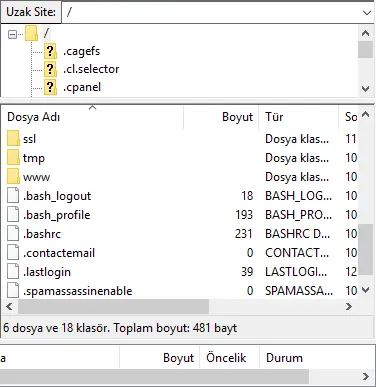Image resolution: width=376 pixels, height=387 pixels.
Task: Click the .cagefs unknown-folder icon
Action: point(50,51)
